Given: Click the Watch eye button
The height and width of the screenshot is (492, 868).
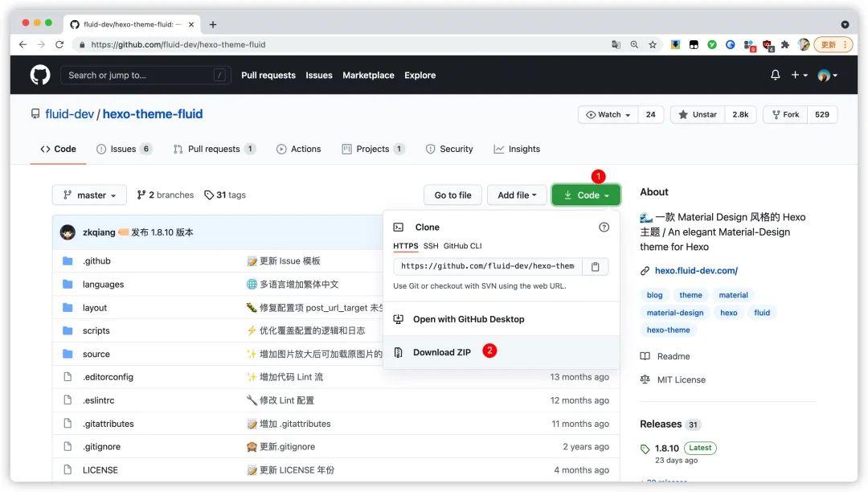Looking at the screenshot, I should point(608,115).
